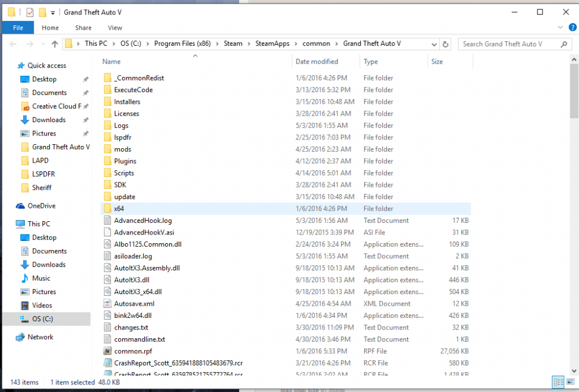Open the Home ribbon tab
Viewport: 579px width, 392px height.
click(50, 28)
